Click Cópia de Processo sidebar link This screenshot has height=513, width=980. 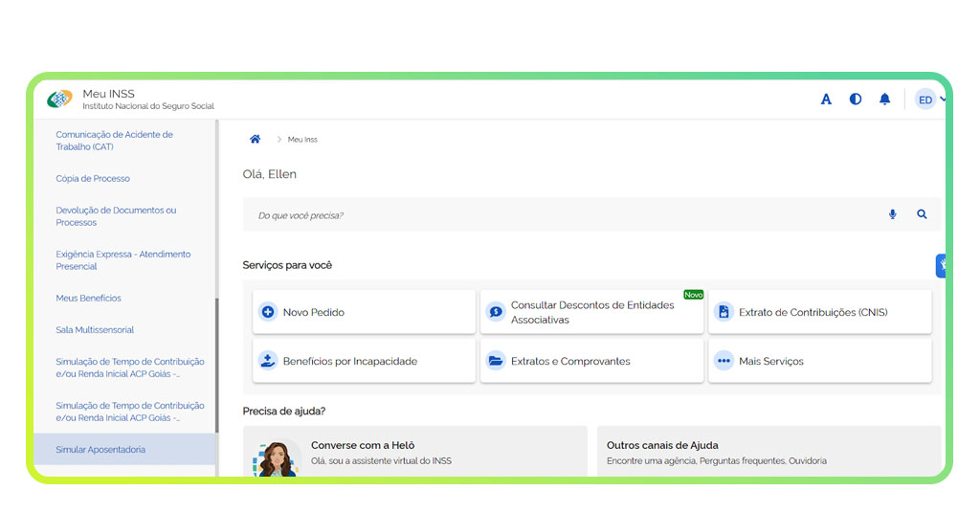pos(93,179)
